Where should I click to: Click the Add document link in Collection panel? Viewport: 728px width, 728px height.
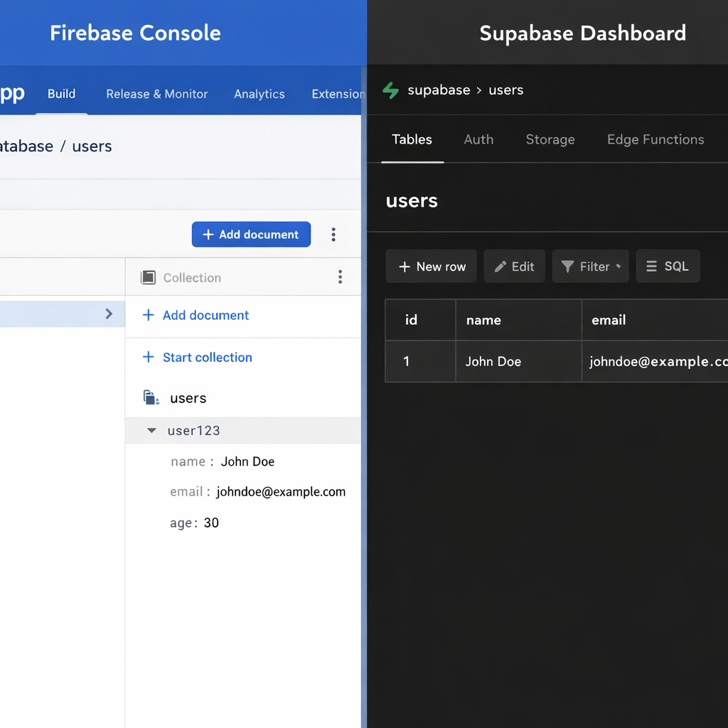tap(205, 316)
